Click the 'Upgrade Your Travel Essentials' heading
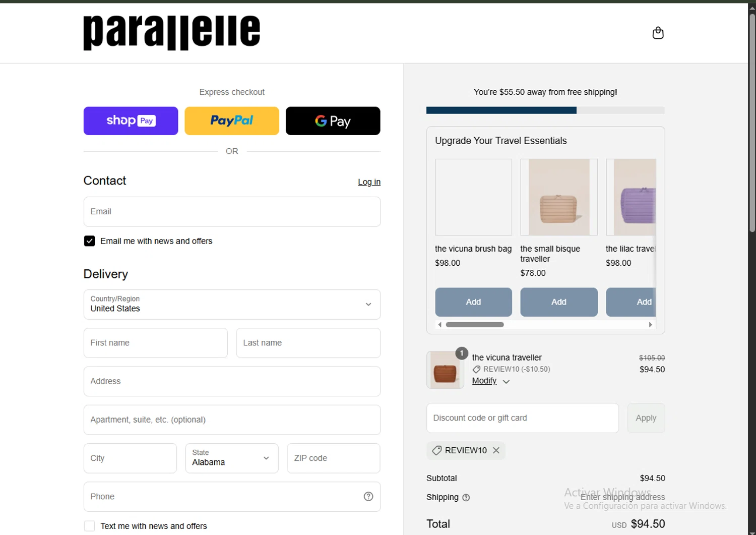This screenshot has width=756, height=535. pyautogui.click(x=500, y=141)
